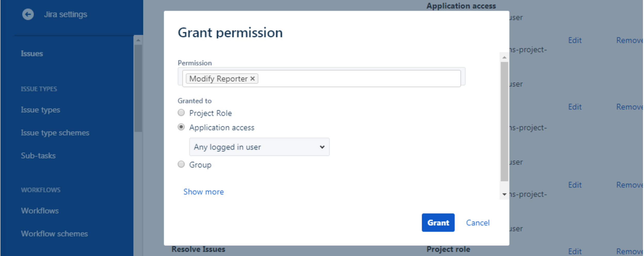Image resolution: width=644 pixels, height=256 pixels.
Task: Click the dialog vertical scrollbar thumb
Action: 504,121
